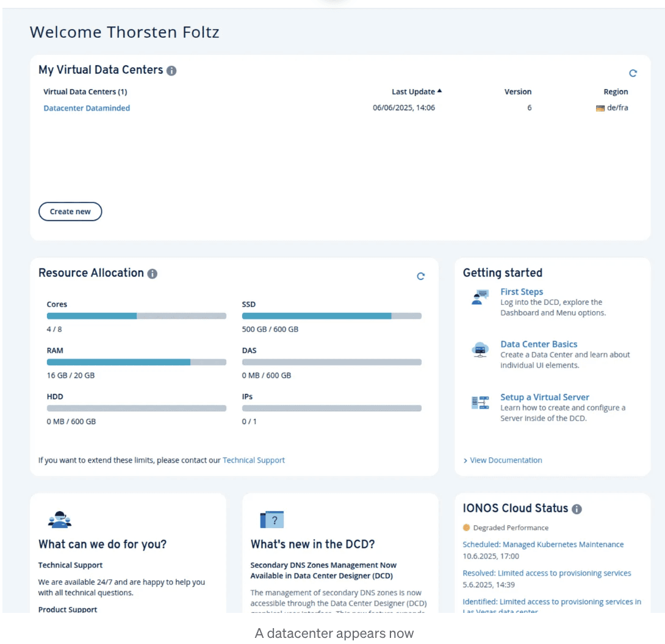Sort by the Last Update column
Viewport: 665px width, 644px height.
pyautogui.click(x=417, y=91)
